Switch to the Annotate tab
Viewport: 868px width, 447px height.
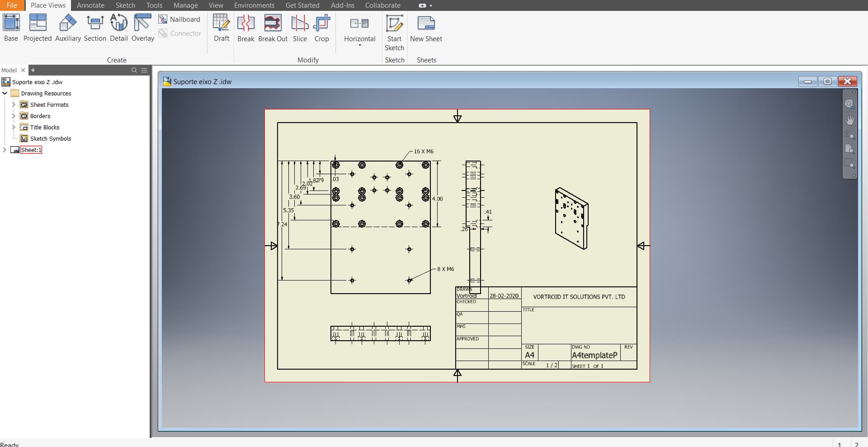90,5
